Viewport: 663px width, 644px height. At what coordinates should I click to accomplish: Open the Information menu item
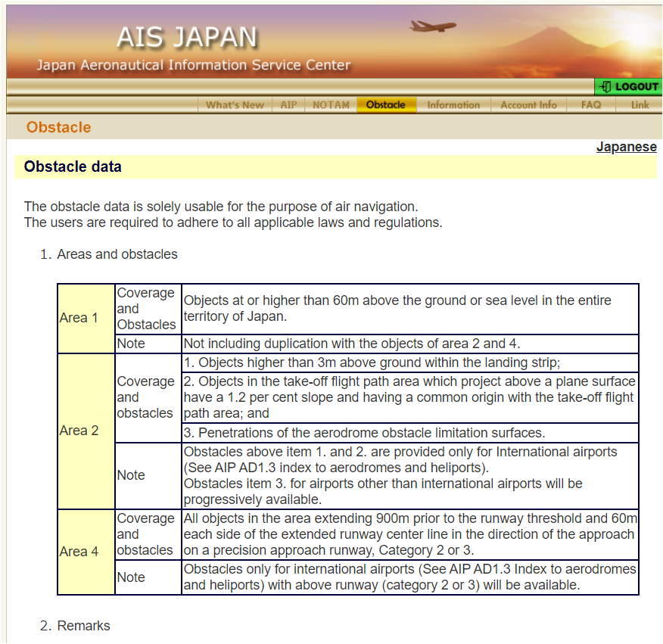pos(453,105)
